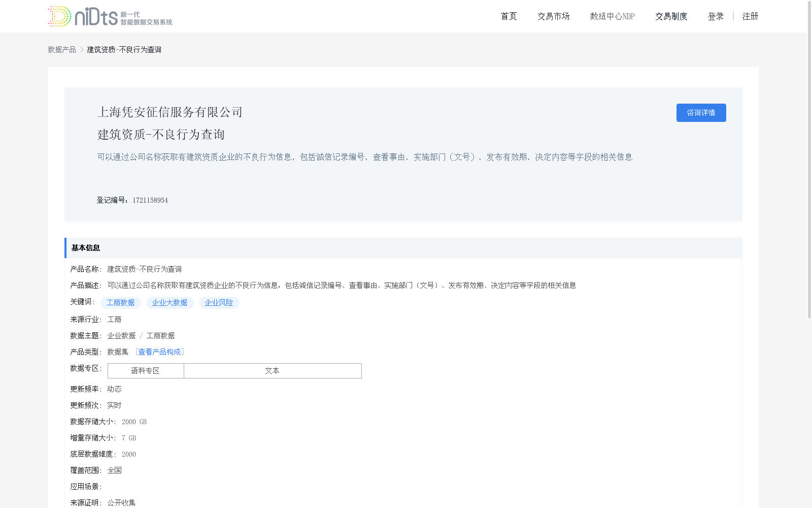Viewport: 812px width, 508px height.
Task: Click the 登录 link
Action: (716, 16)
